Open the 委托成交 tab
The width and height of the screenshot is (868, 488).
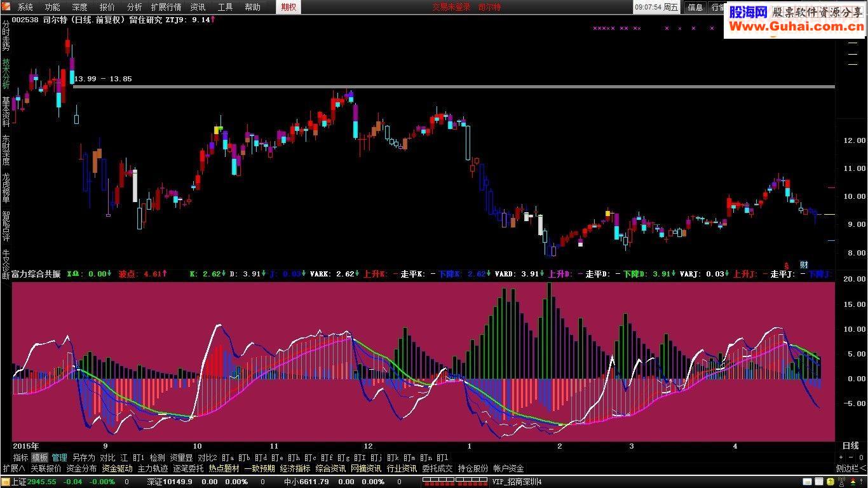tap(437, 468)
